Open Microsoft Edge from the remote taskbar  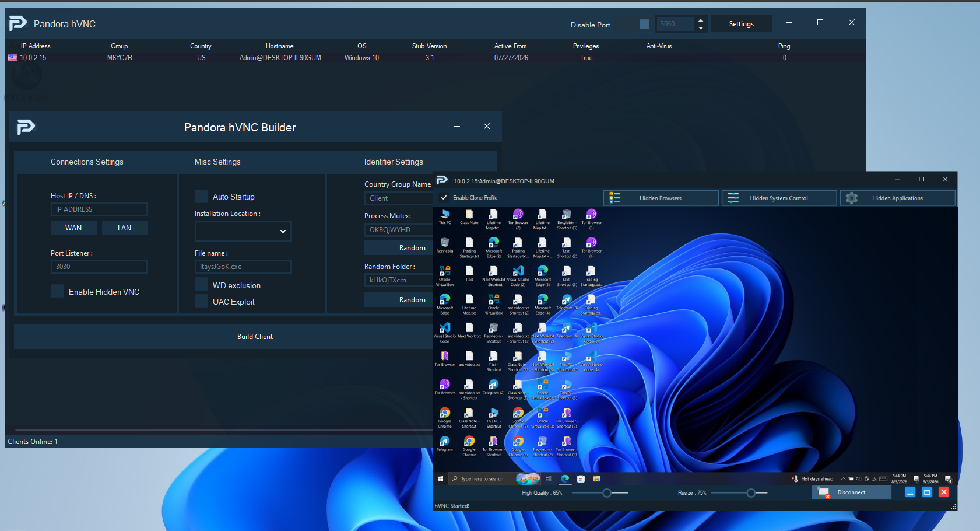pos(565,479)
